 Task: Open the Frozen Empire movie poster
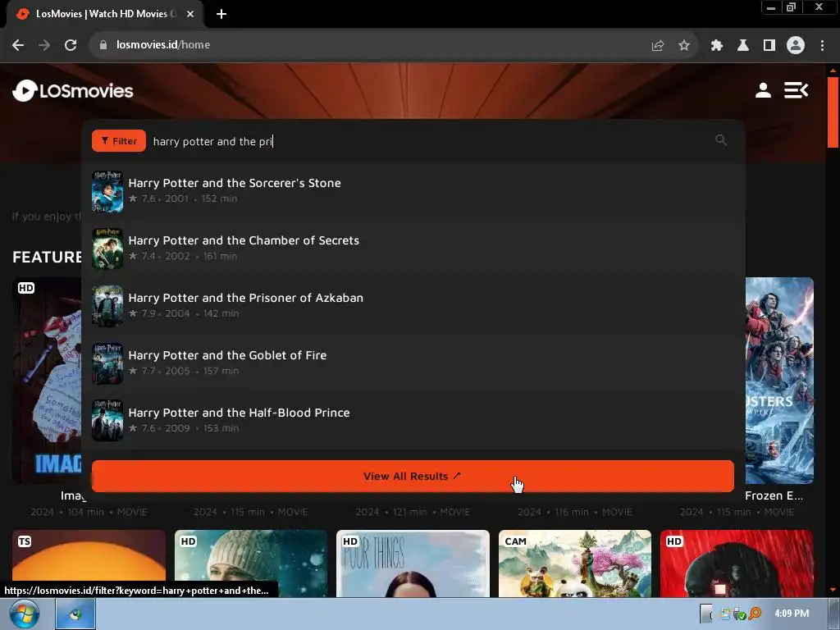[x=779, y=381]
